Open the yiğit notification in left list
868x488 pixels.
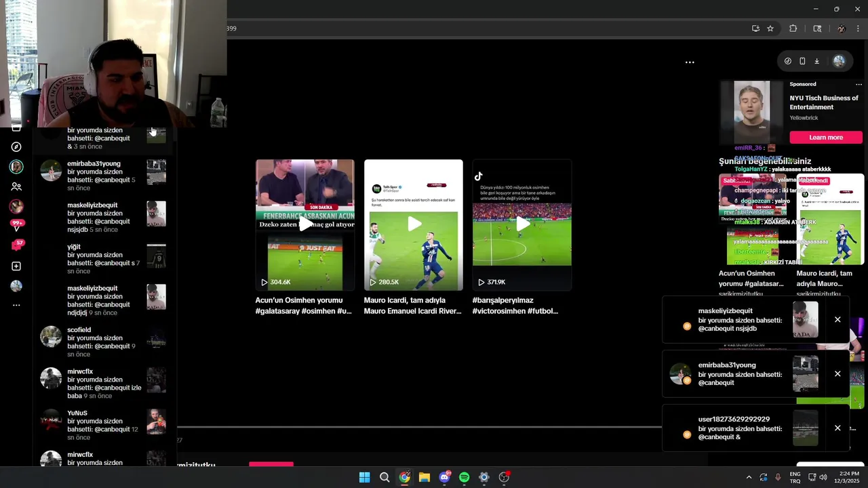coord(103,259)
